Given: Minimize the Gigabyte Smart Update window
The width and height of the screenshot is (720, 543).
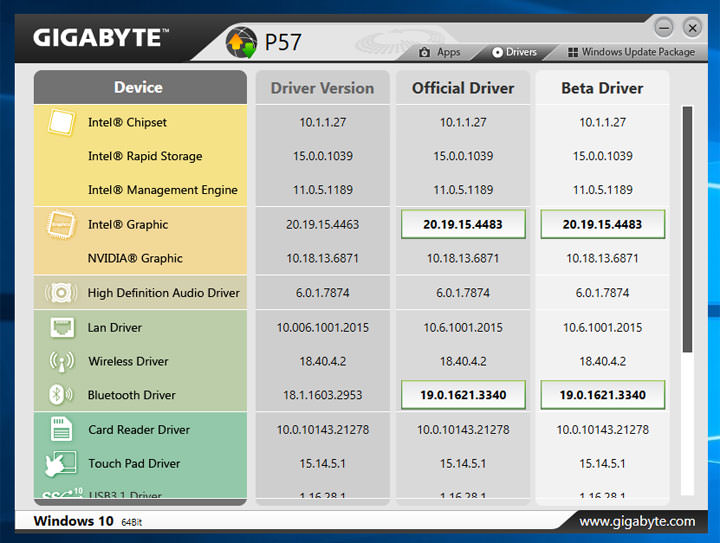Looking at the screenshot, I should (x=666, y=27).
